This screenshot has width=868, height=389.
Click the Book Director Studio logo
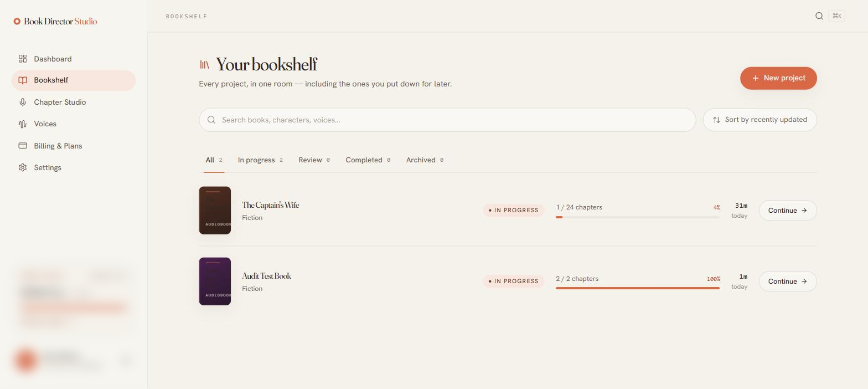click(x=55, y=21)
